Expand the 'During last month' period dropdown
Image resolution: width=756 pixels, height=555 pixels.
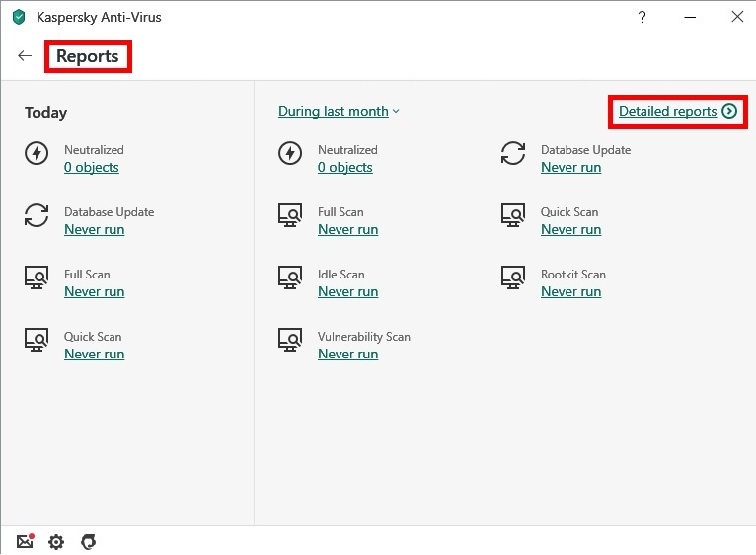[x=339, y=111]
